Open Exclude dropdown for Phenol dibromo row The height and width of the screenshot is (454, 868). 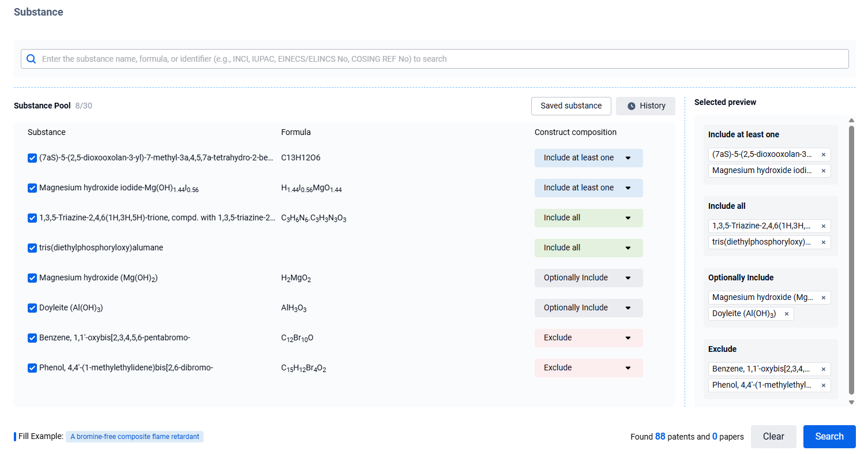point(588,368)
